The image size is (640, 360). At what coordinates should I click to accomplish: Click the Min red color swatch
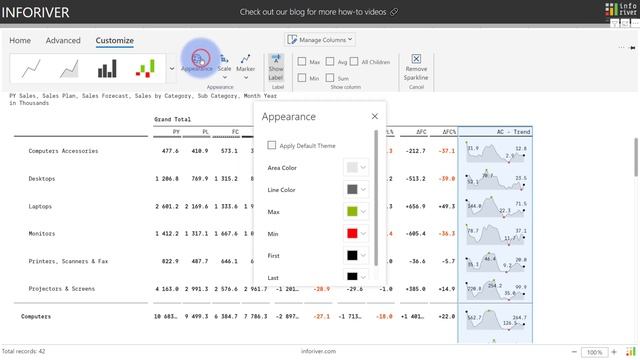click(352, 233)
